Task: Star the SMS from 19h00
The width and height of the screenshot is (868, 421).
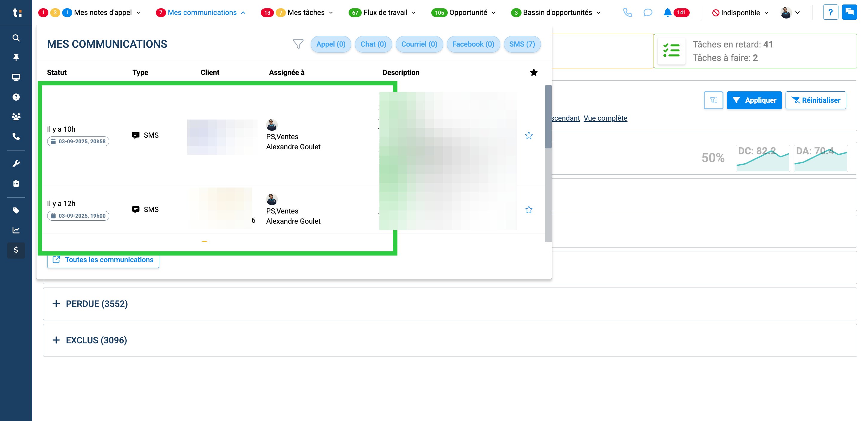Action: pos(529,210)
